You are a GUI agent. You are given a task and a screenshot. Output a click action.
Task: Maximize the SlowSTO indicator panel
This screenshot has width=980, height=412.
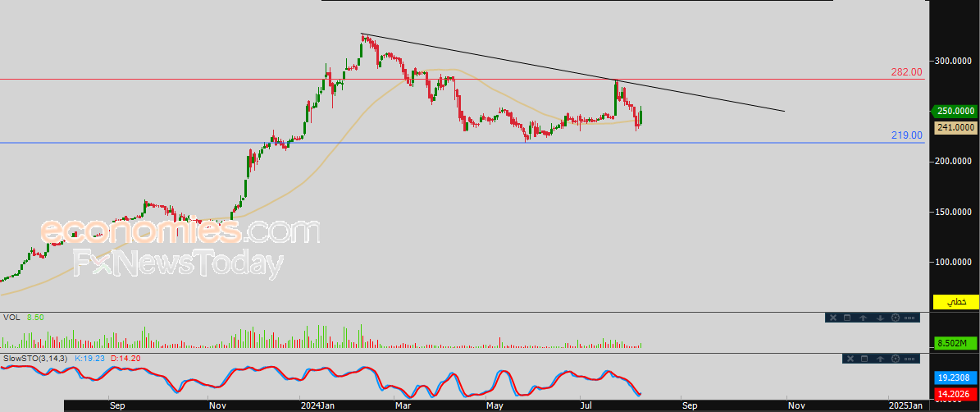tap(864, 359)
